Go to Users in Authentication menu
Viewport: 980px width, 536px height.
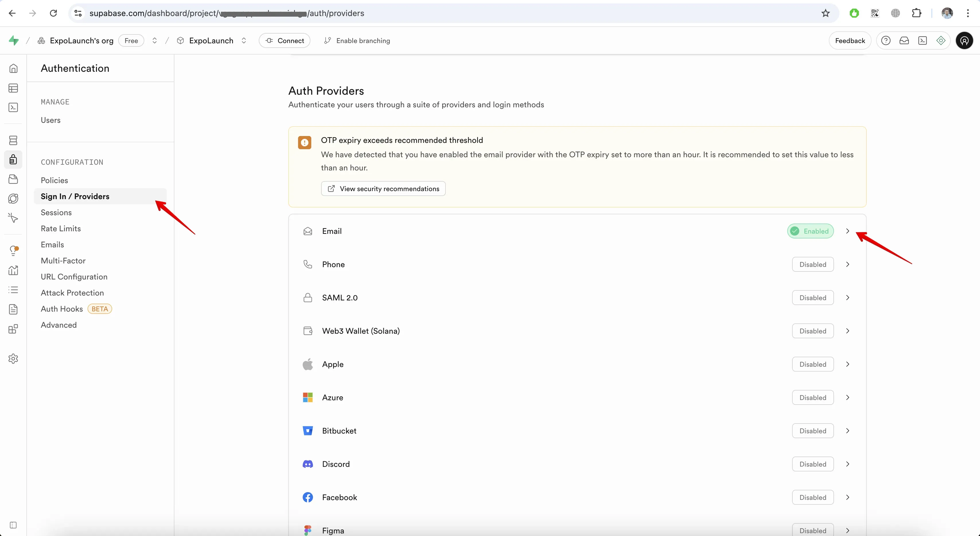coord(50,120)
